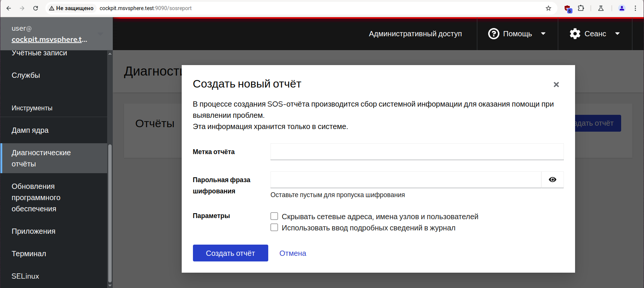Click the Отмена link
644x288 pixels.
point(293,253)
